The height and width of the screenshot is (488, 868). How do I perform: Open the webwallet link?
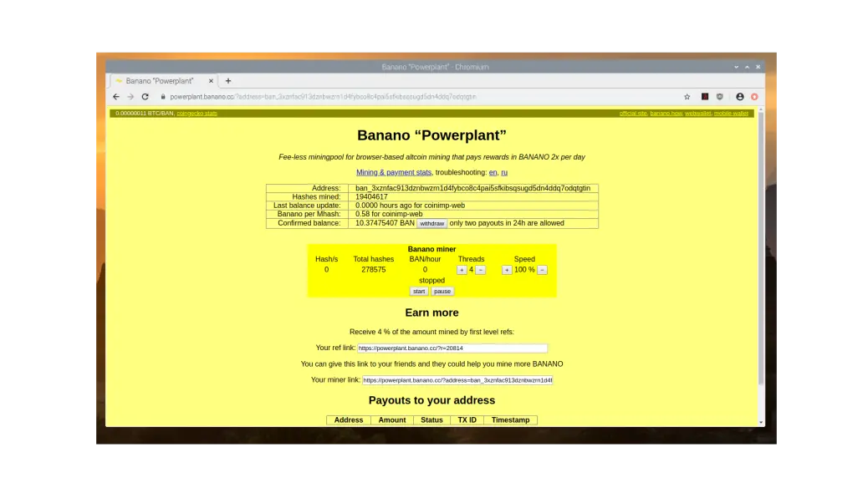[697, 114]
